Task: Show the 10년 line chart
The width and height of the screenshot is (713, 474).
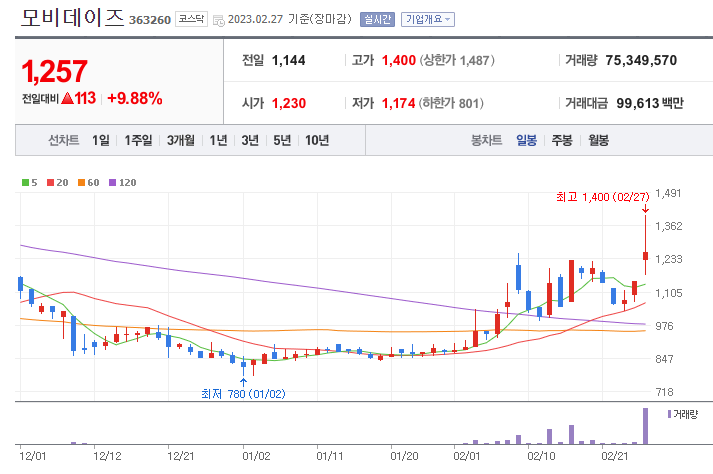Action: pos(317,140)
